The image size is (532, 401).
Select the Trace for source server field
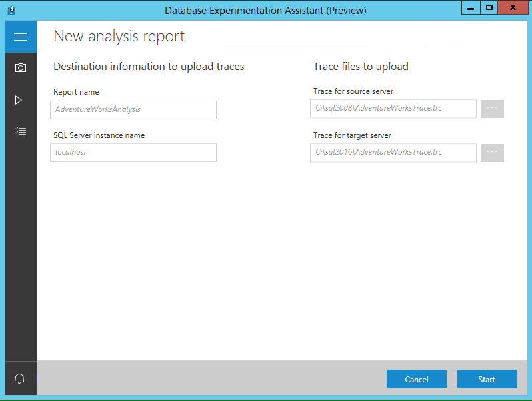tap(393, 109)
